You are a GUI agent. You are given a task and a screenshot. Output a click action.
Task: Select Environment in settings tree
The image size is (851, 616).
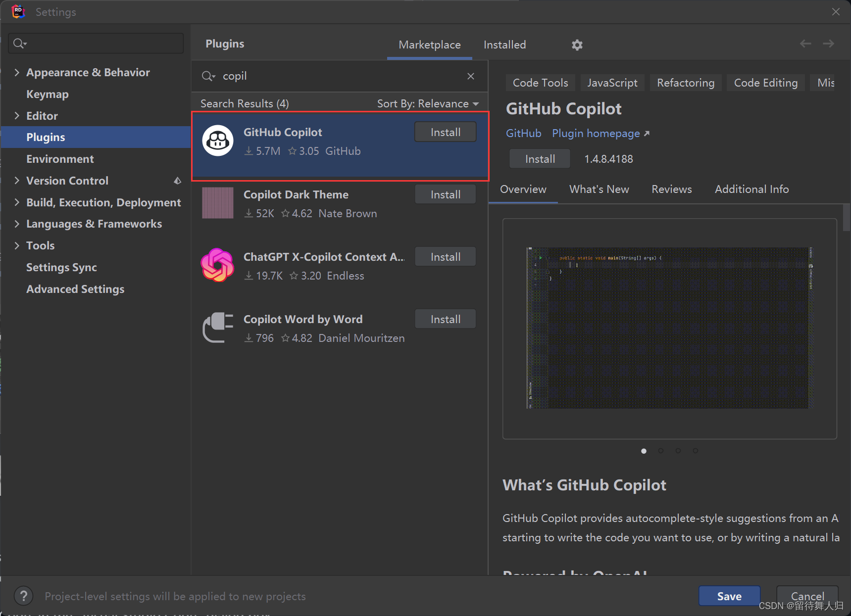click(x=60, y=159)
